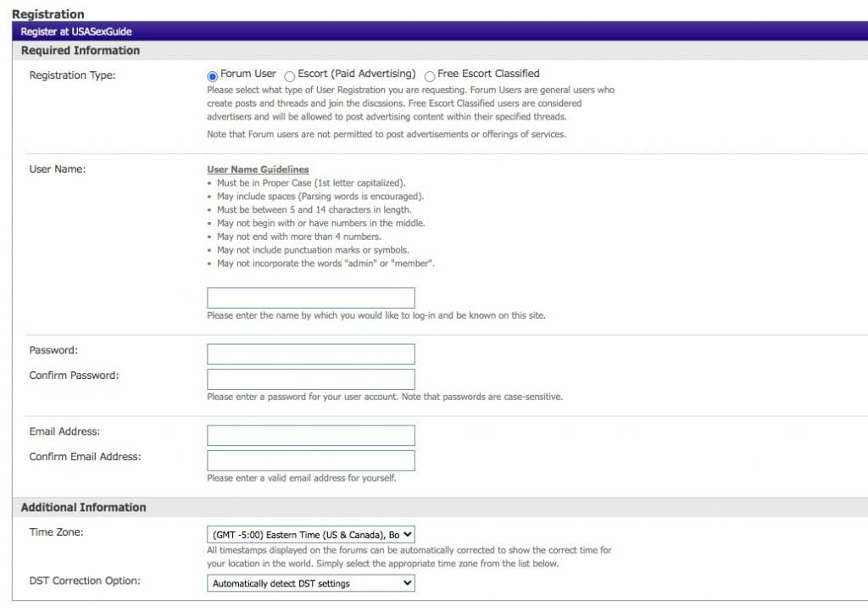Viewport: 868px width, 612px height.
Task: Click into the User Name field
Action: point(310,298)
